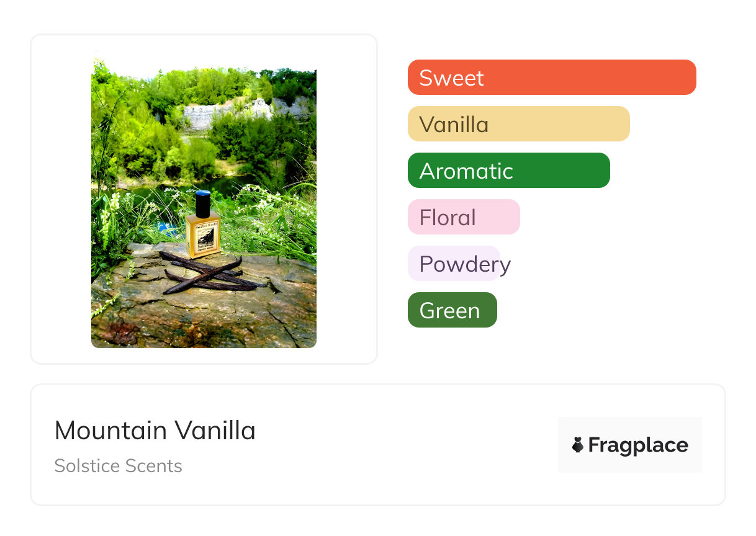Click the black cap of the perfume bottle
This screenshot has width=756, height=536.
203,203
